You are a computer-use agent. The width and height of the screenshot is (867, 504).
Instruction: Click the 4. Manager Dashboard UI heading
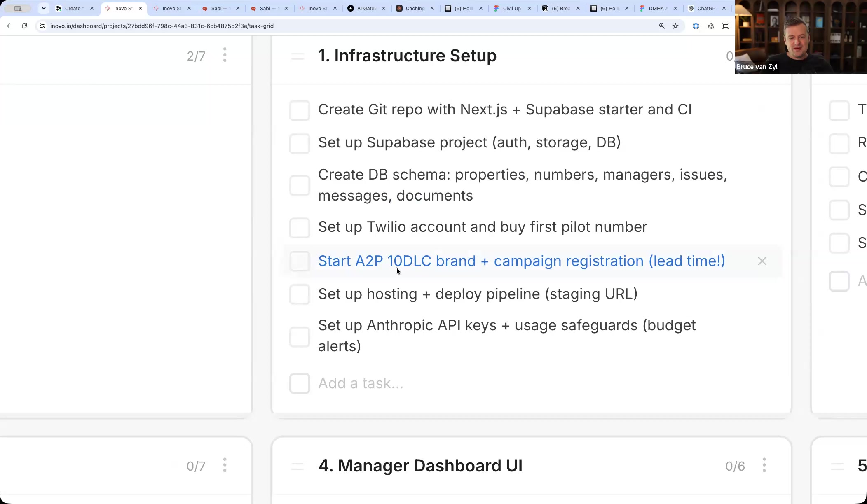point(420,466)
